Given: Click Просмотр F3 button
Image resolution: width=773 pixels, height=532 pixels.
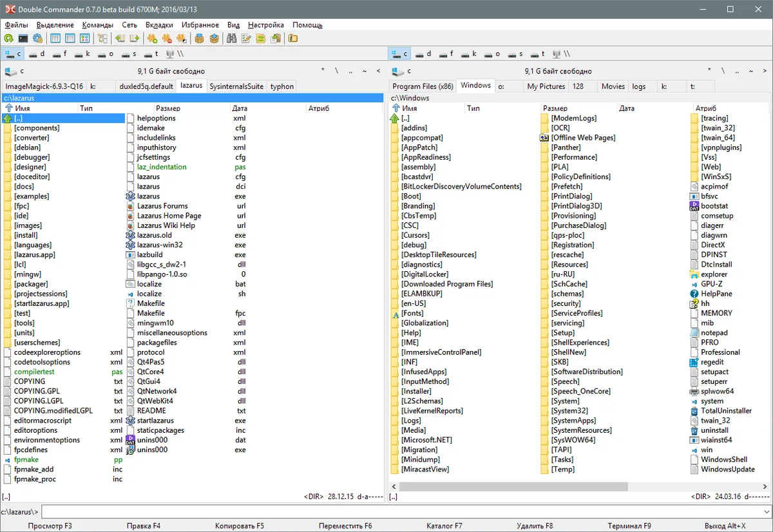Looking at the screenshot, I should pos(50,526).
